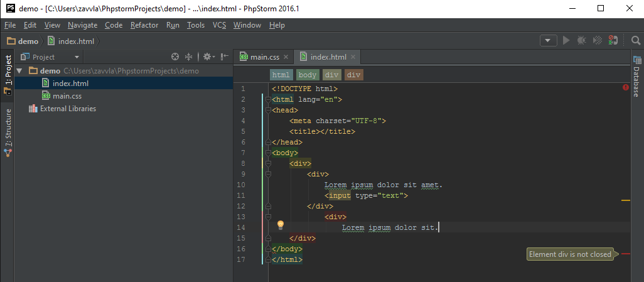
Task: Close the index.html editor tab
Action: pos(353,57)
